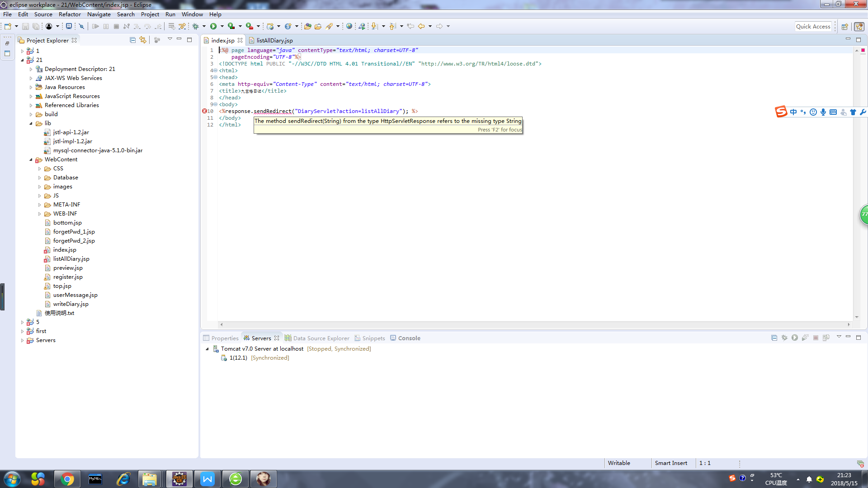Click red error marker in overview ruler
Screen dimensions: 868x488
(x=863, y=50)
